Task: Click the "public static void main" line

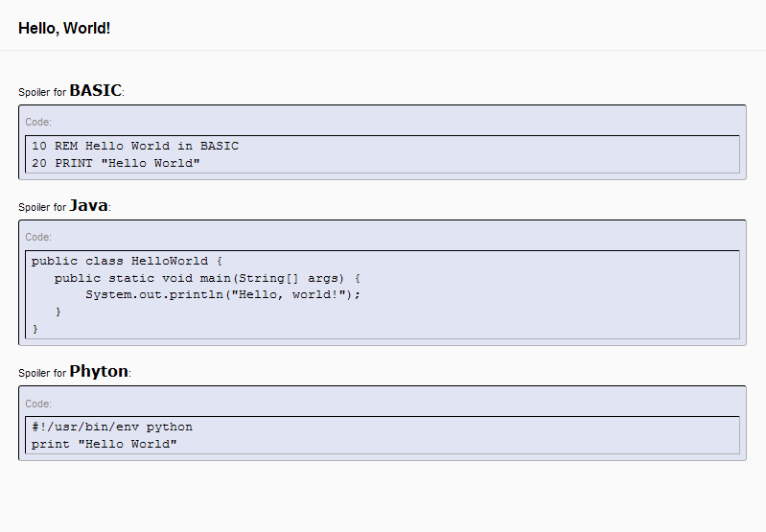Action: (207, 278)
